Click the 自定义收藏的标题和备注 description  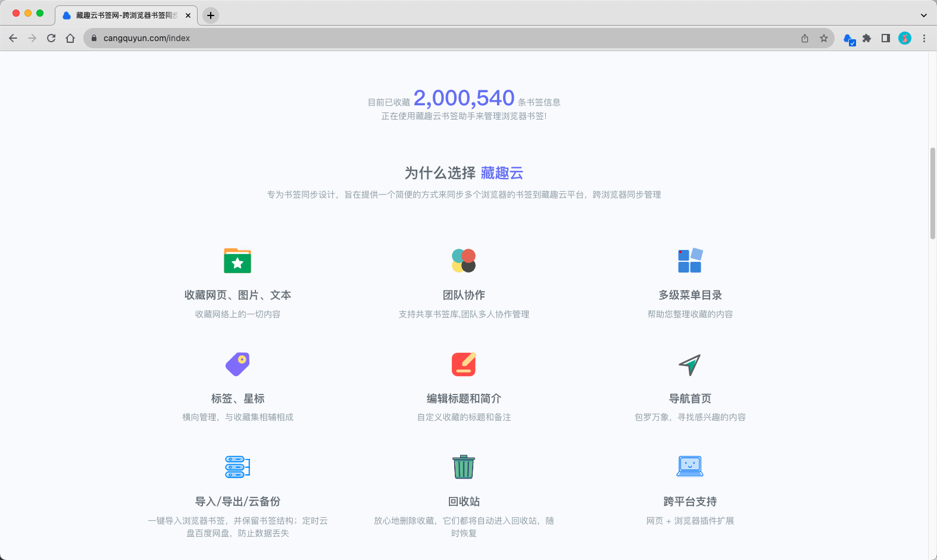pos(464,417)
